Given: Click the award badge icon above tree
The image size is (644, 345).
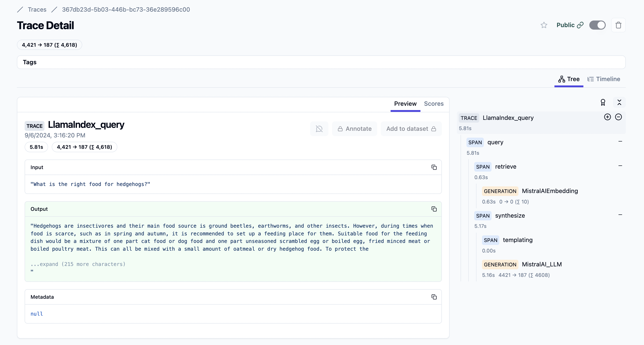Looking at the screenshot, I should point(603,103).
